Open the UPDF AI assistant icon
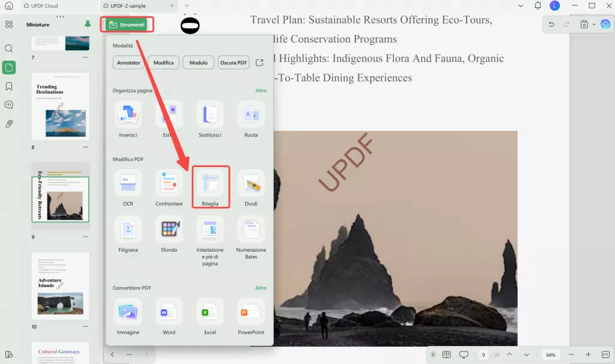The height and width of the screenshot is (364, 615). [x=605, y=24]
